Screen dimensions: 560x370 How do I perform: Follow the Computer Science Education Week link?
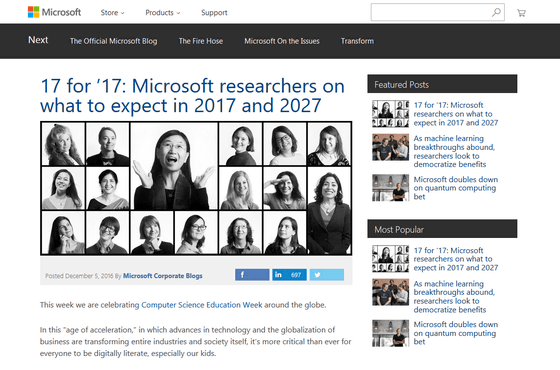pos(202,305)
